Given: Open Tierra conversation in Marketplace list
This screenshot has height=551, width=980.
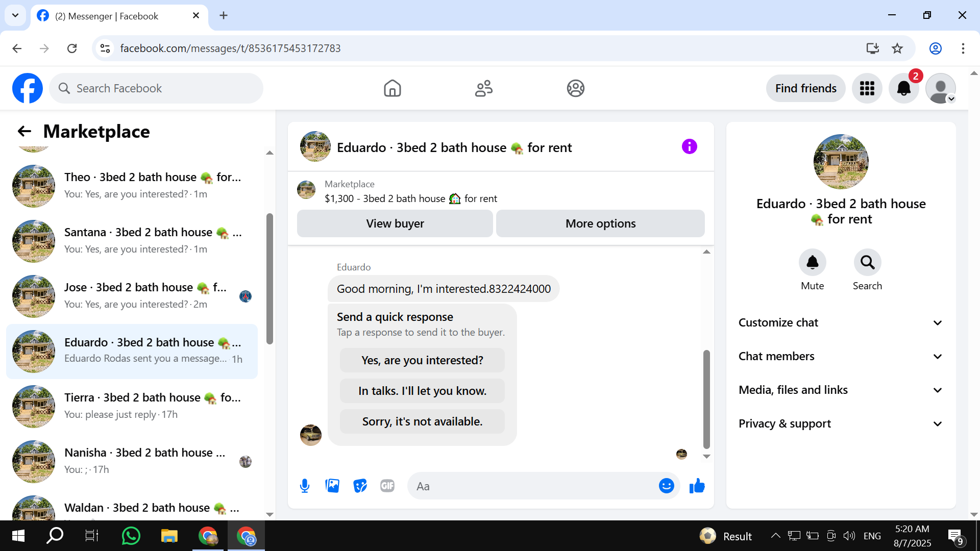Looking at the screenshot, I should [x=132, y=406].
